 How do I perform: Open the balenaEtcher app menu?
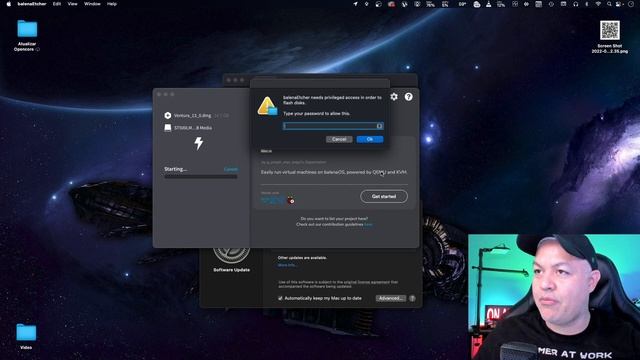click(x=32, y=4)
